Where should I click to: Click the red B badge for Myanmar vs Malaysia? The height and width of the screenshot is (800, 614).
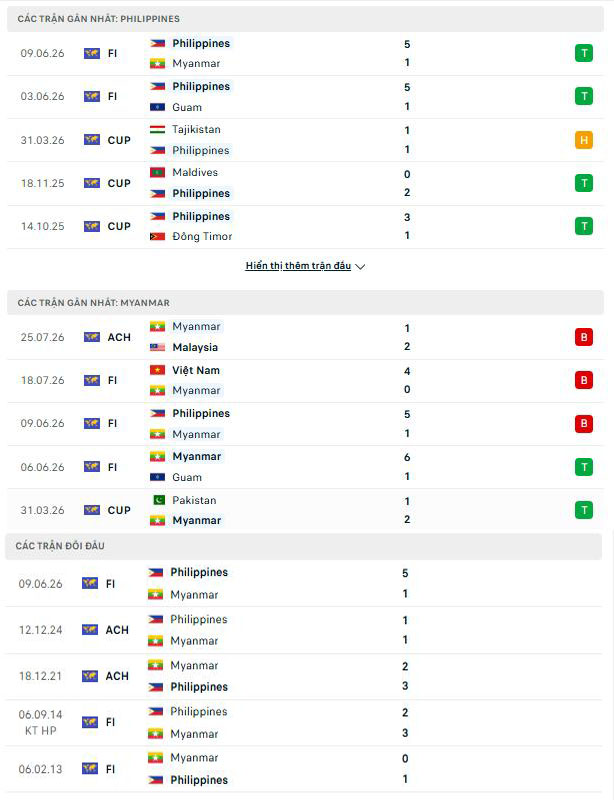point(584,337)
